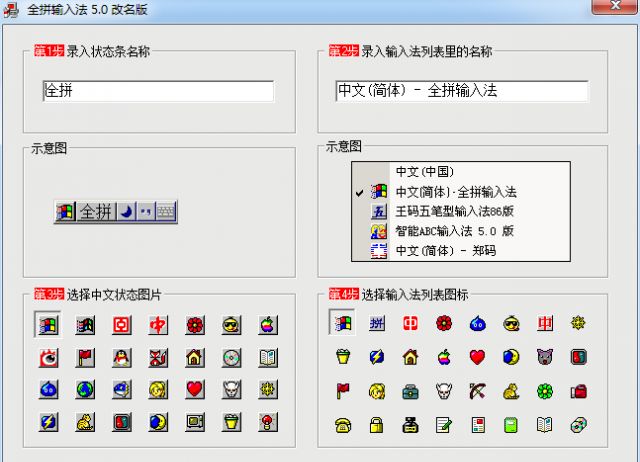Choose the green globe status picture
The width and height of the screenshot is (640, 462).
coord(85,389)
